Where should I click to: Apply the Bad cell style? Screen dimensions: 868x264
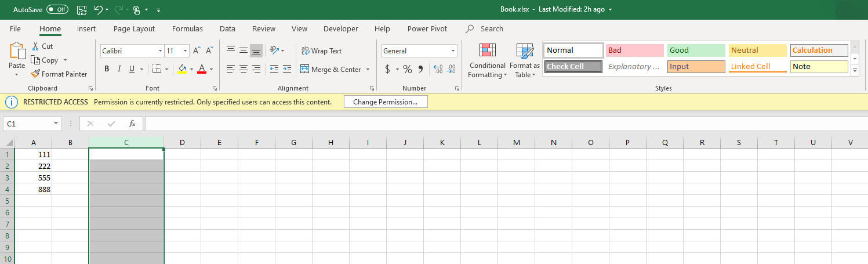tap(635, 50)
